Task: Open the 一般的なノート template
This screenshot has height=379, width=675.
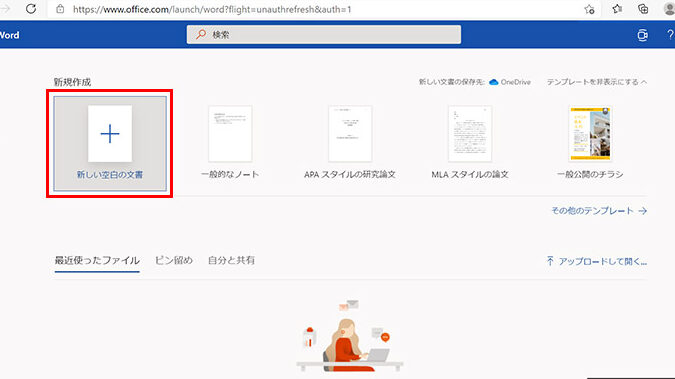Action: tap(230, 143)
